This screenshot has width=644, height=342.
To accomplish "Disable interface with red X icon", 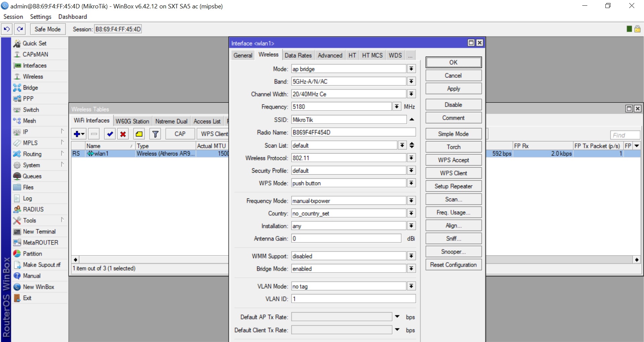I will click(123, 134).
